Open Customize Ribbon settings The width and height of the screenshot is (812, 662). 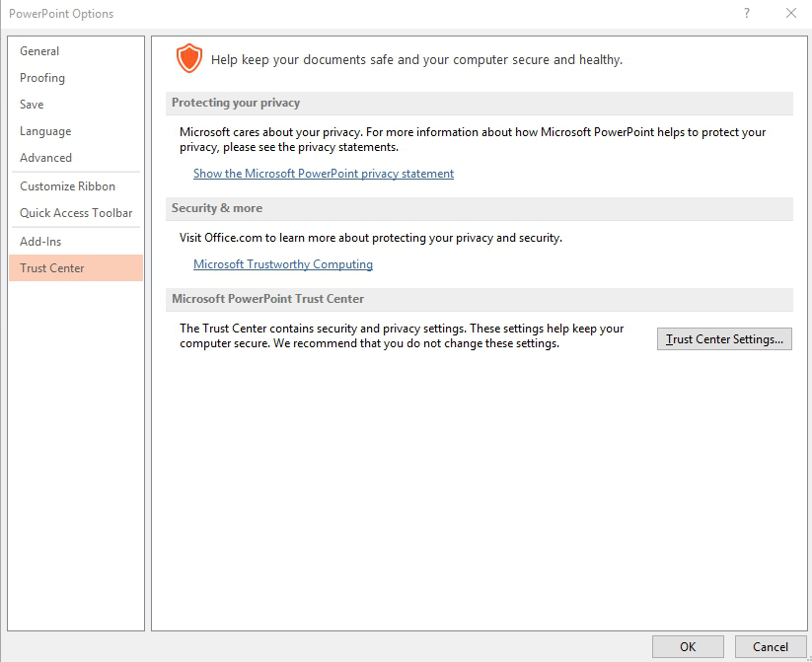click(x=76, y=185)
